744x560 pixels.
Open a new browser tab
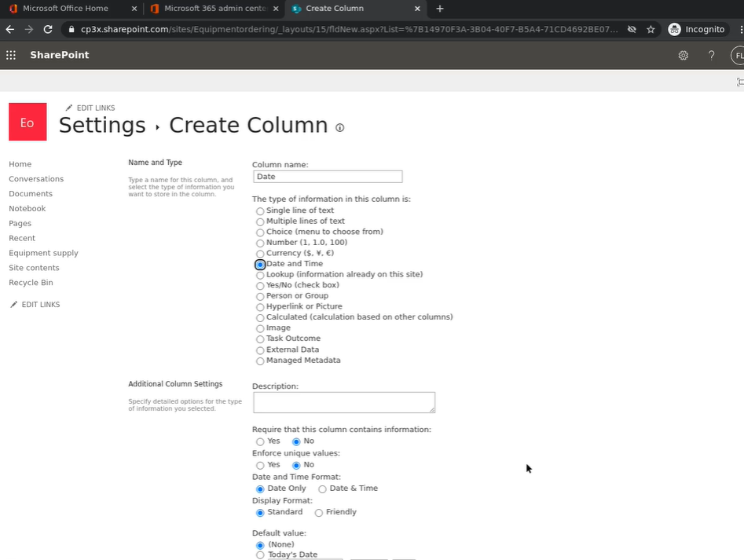click(440, 9)
